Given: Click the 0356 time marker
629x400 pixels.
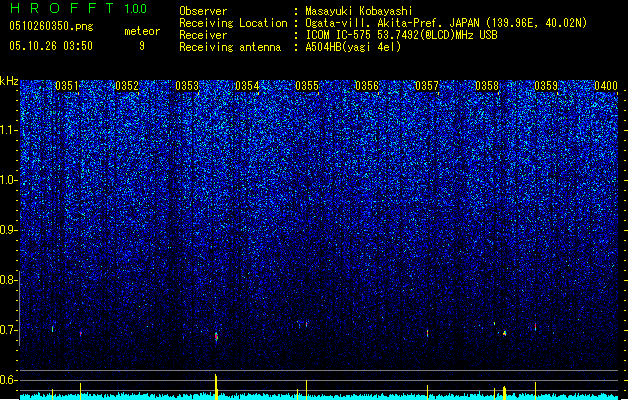Looking at the screenshot, I should pyautogui.click(x=367, y=86).
